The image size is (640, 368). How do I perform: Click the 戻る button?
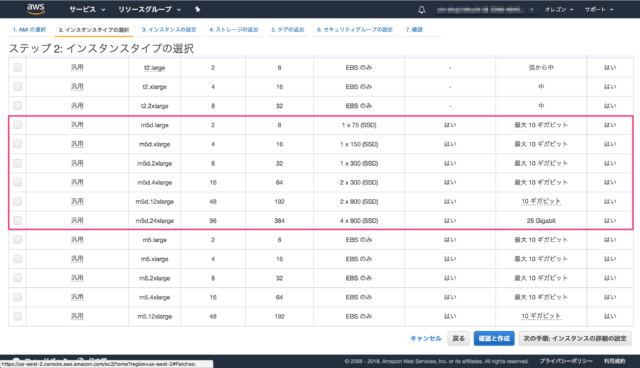458,338
